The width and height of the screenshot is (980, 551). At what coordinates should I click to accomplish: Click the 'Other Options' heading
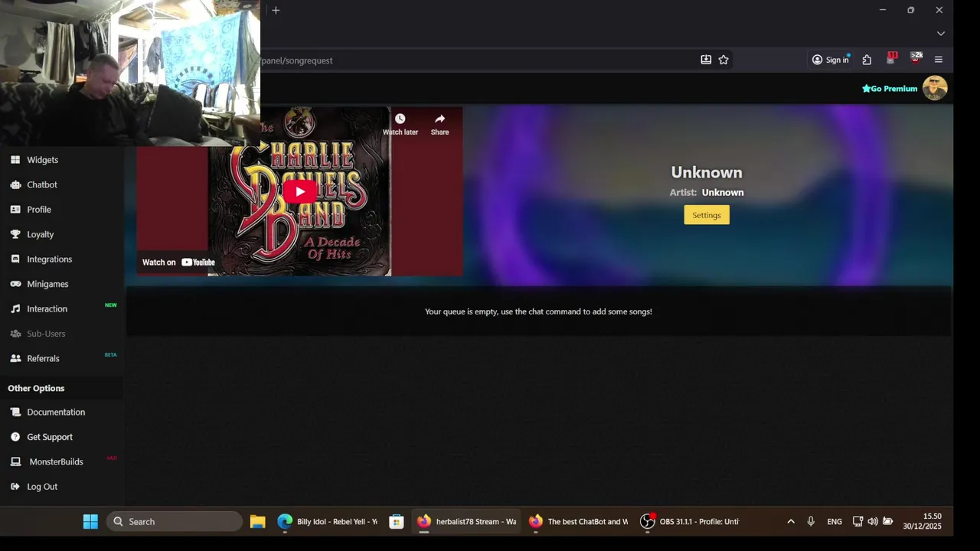coord(36,389)
